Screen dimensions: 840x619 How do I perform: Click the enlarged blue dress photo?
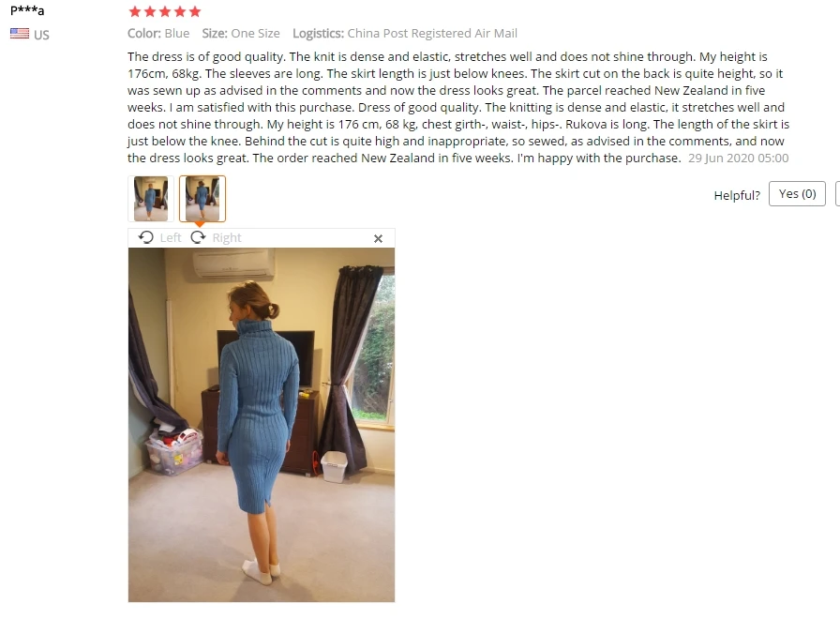(x=262, y=425)
